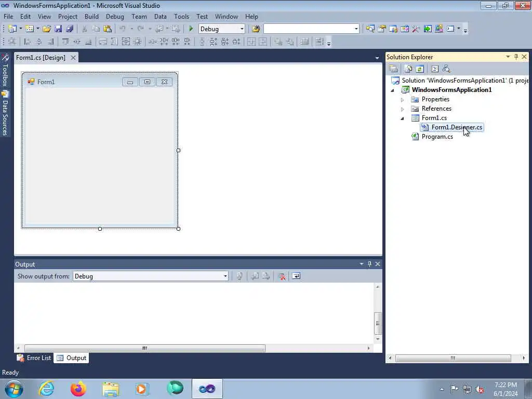Open Firefox from the taskbar
Viewport: 532px width, 399px height.
[x=78, y=389]
